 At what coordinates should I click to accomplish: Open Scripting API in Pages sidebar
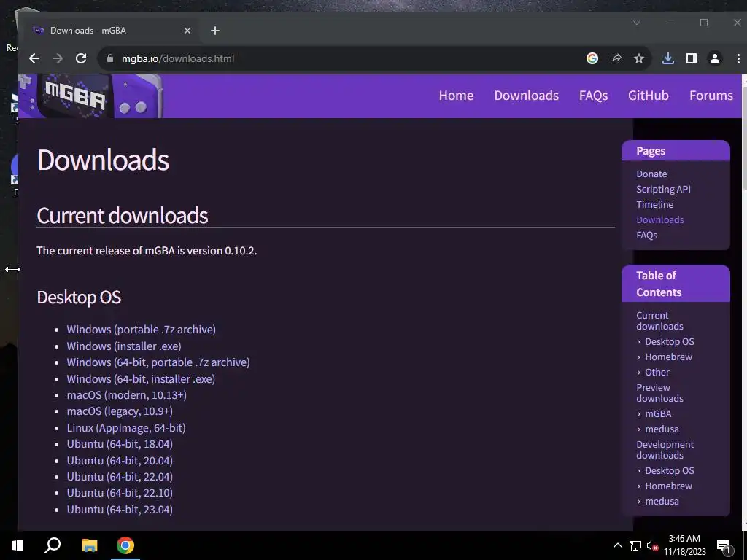663,189
